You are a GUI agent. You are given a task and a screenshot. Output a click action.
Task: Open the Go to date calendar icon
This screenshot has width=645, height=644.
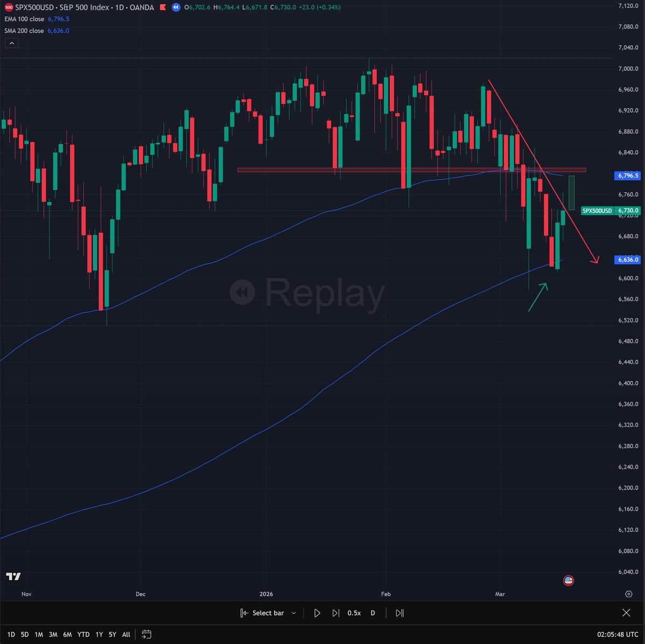click(x=147, y=634)
